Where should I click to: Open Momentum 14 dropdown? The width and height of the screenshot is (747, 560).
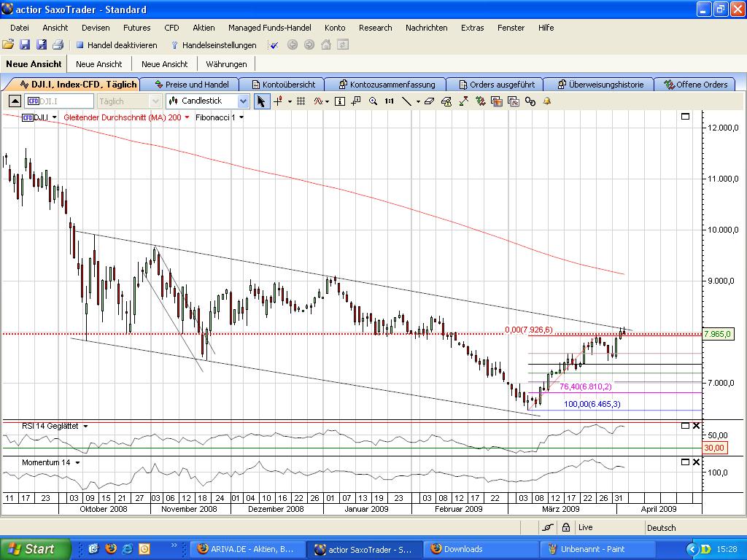tap(77, 462)
